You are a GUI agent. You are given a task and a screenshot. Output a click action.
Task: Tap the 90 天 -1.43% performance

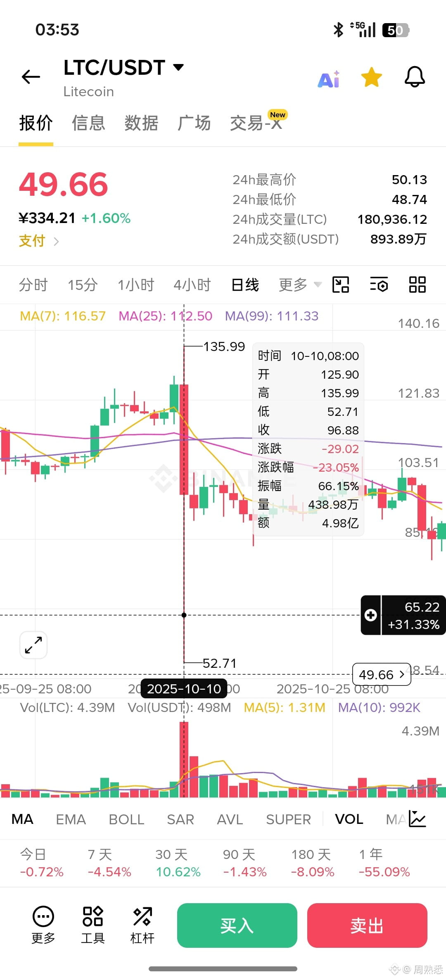245,863
